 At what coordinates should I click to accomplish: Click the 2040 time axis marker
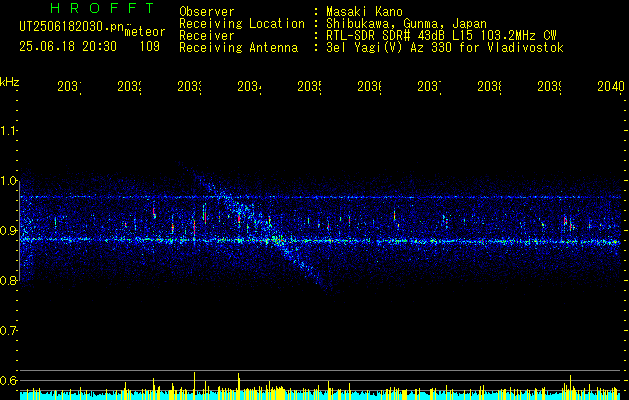[x=611, y=86]
